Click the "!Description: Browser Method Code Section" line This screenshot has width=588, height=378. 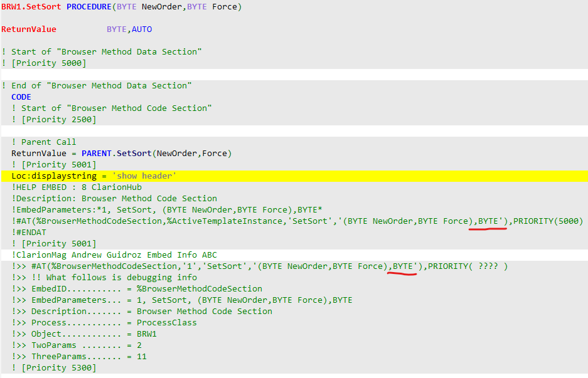pyautogui.click(x=114, y=199)
